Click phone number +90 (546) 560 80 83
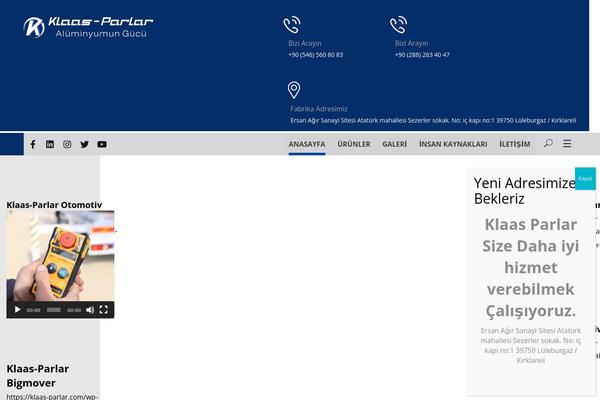Viewport: 600px width, 400px height. (x=316, y=55)
